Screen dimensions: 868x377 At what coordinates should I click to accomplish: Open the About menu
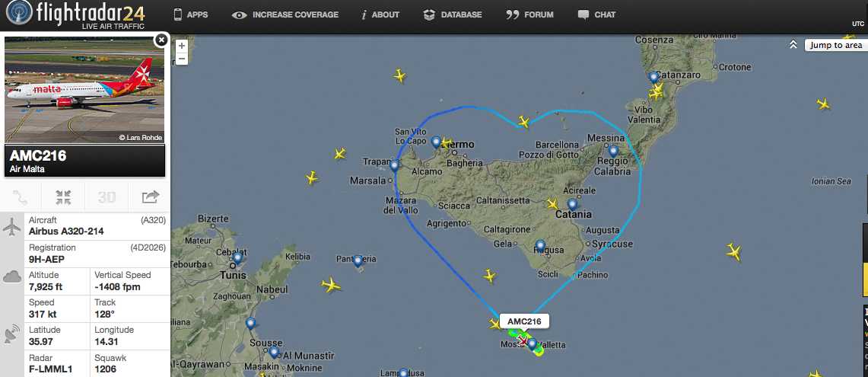pyautogui.click(x=380, y=15)
